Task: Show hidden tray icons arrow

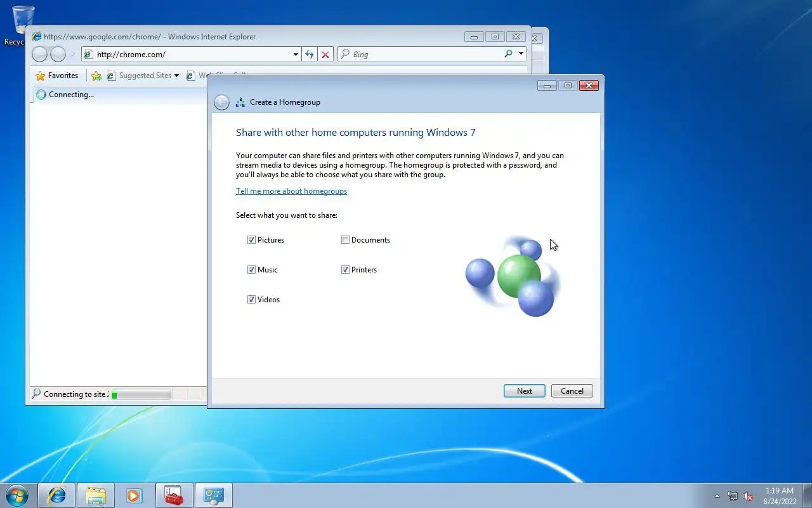Action: [717, 496]
